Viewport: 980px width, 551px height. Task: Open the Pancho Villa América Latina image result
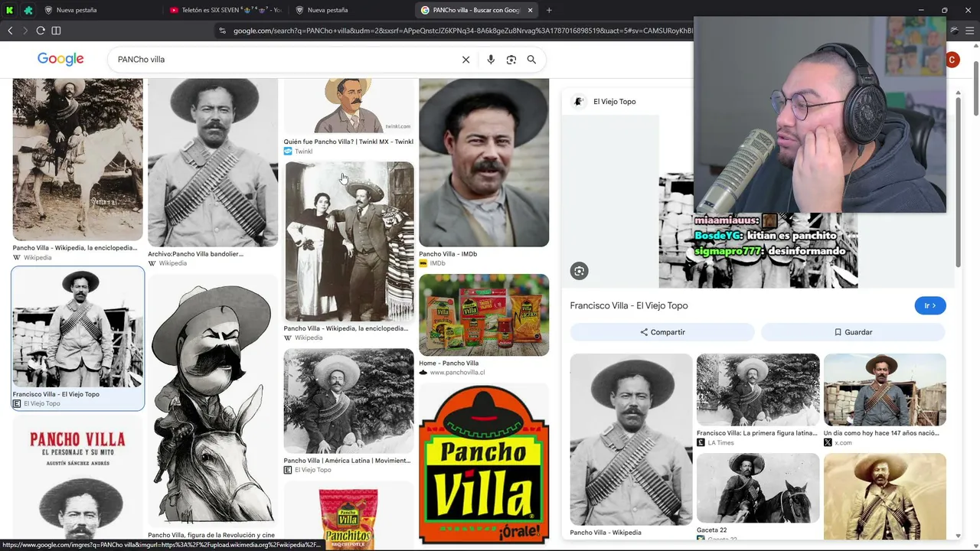[x=348, y=402]
